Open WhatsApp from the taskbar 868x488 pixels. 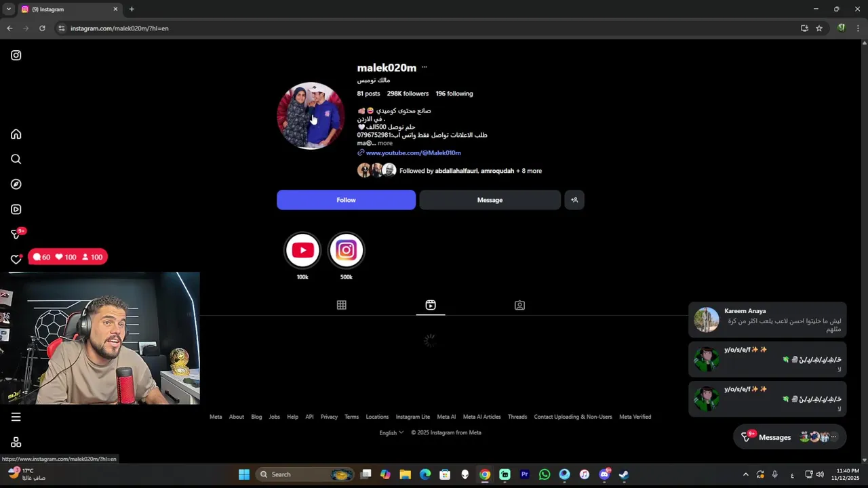545,474
